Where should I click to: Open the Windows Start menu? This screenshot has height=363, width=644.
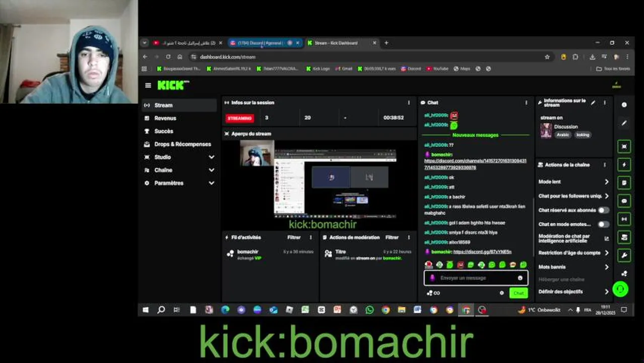146,310
